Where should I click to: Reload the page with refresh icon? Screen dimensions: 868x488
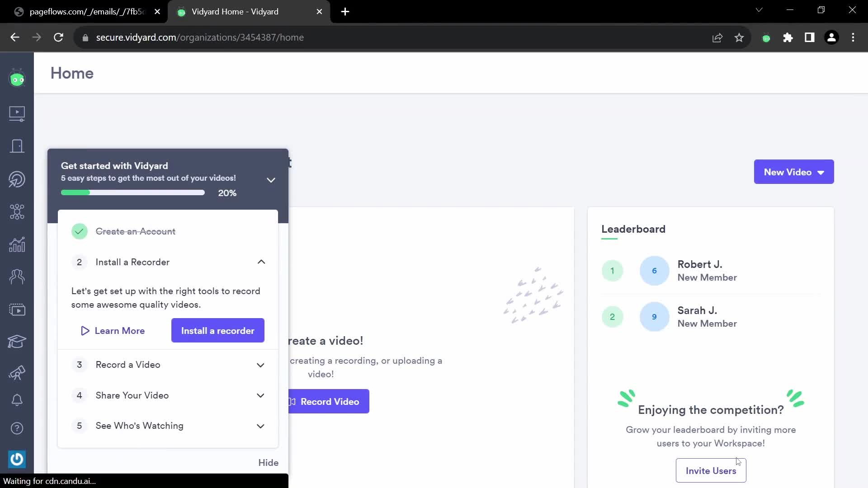pyautogui.click(x=58, y=38)
